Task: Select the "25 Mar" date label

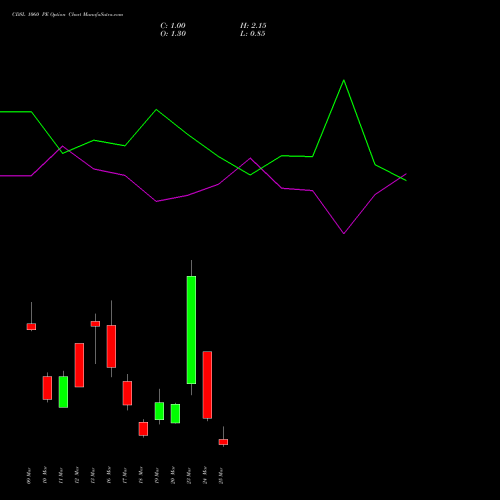Action: tap(221, 476)
